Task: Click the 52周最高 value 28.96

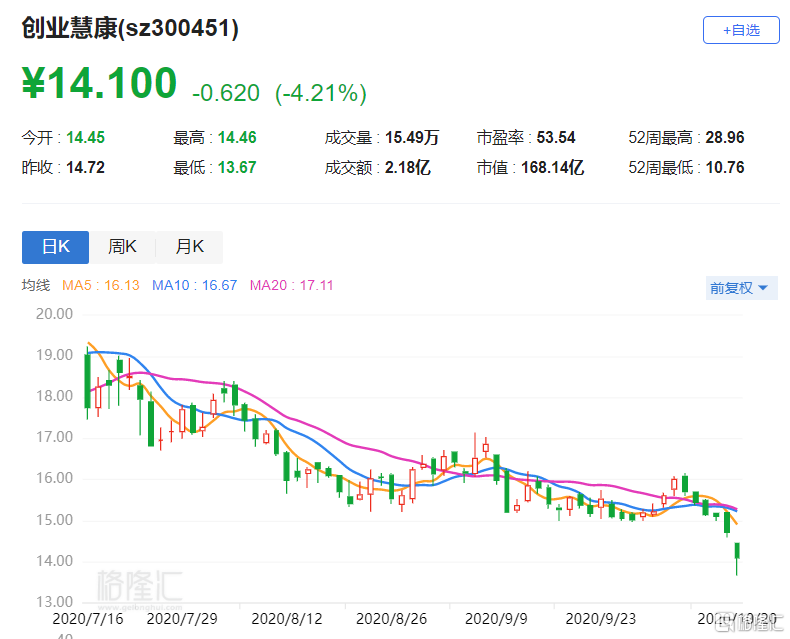Action: [x=725, y=138]
